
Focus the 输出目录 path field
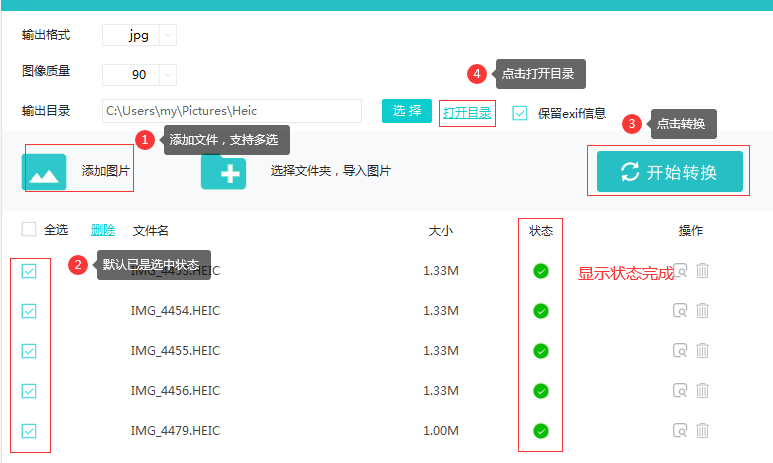[232, 111]
